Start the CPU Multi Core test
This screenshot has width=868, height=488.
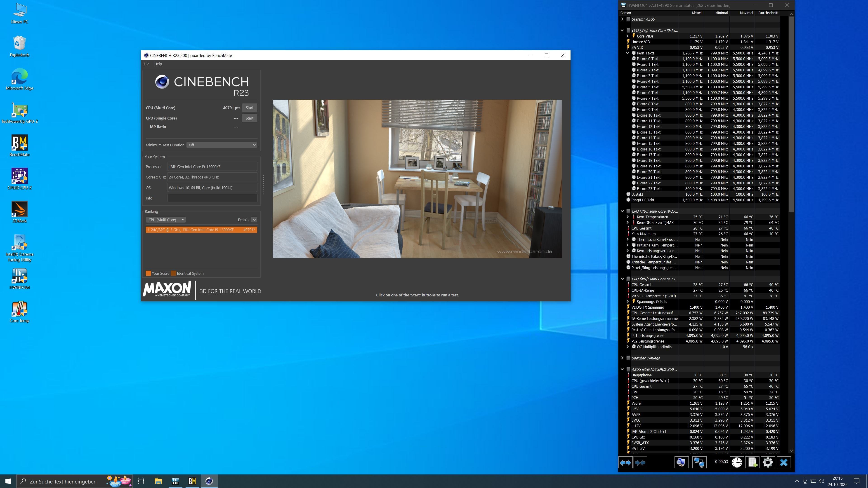[x=249, y=108]
